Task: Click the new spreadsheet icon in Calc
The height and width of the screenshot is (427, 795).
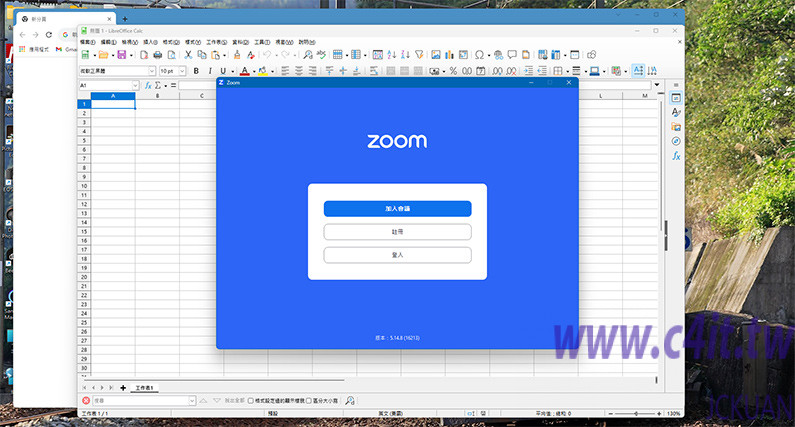Action: click(x=86, y=55)
